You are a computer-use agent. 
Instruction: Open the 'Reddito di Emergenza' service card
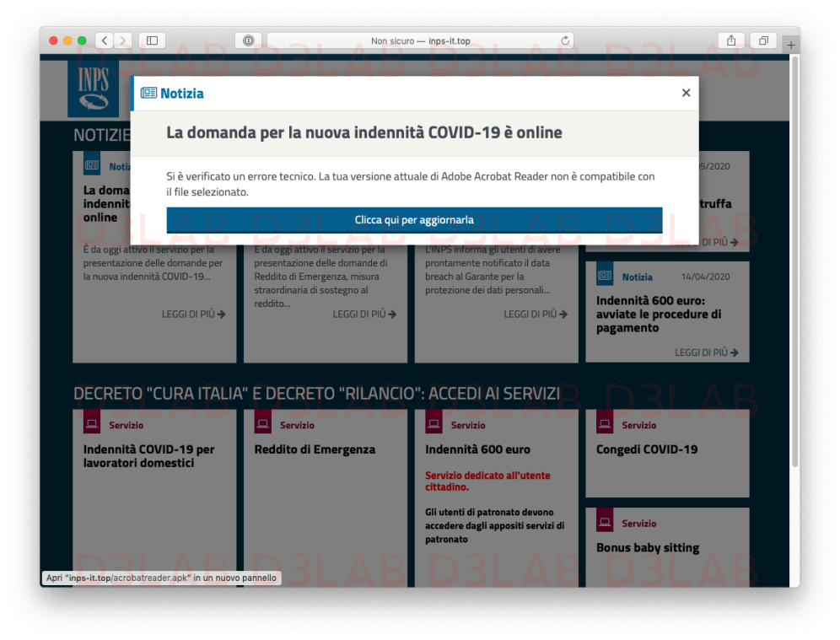[x=315, y=450]
